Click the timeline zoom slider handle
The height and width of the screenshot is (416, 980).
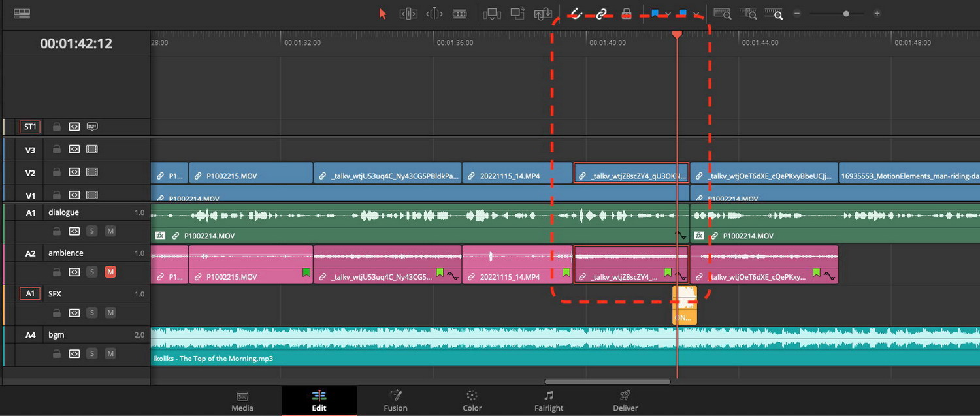[x=846, y=14]
